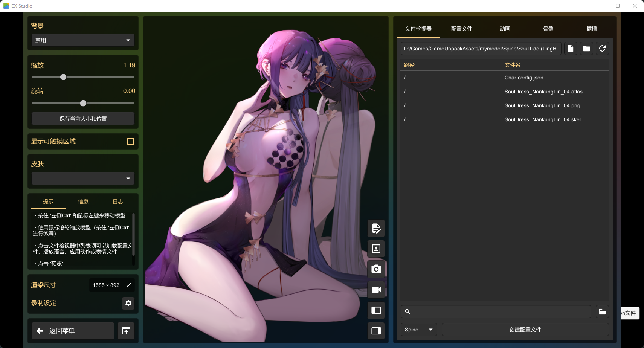Click the tips panel scrollbar
The image size is (644, 348).
[134, 234]
